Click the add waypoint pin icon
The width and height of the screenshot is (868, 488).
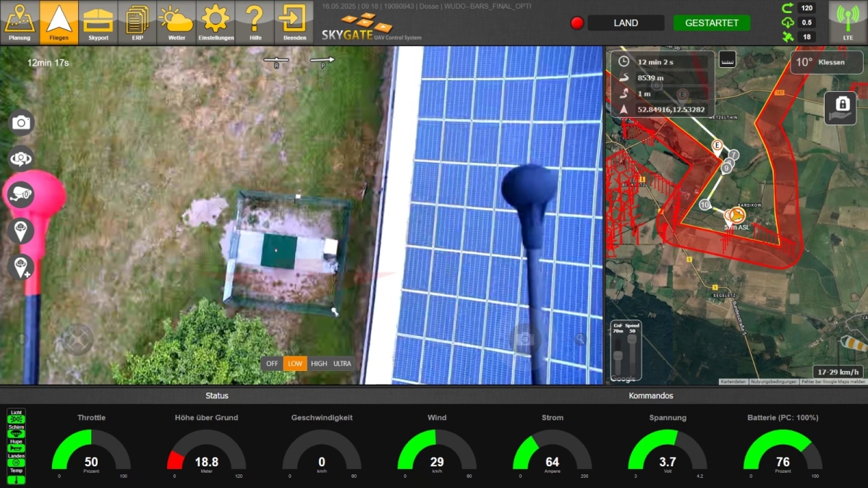click(21, 267)
